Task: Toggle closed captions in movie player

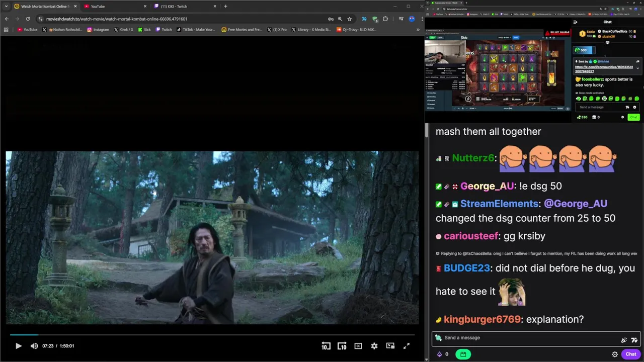Action: (358, 346)
